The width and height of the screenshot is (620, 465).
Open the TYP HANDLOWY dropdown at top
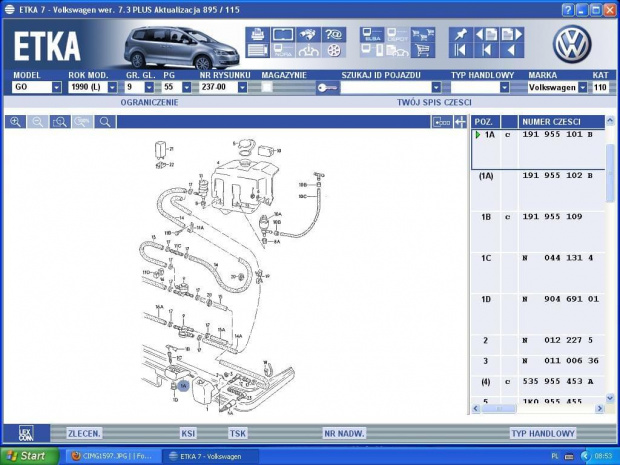tap(505, 87)
